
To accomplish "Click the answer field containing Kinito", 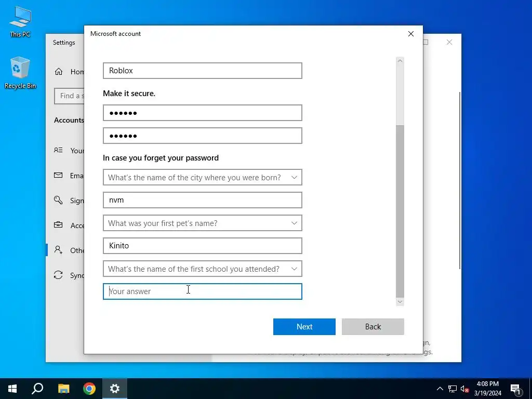I will (x=203, y=246).
